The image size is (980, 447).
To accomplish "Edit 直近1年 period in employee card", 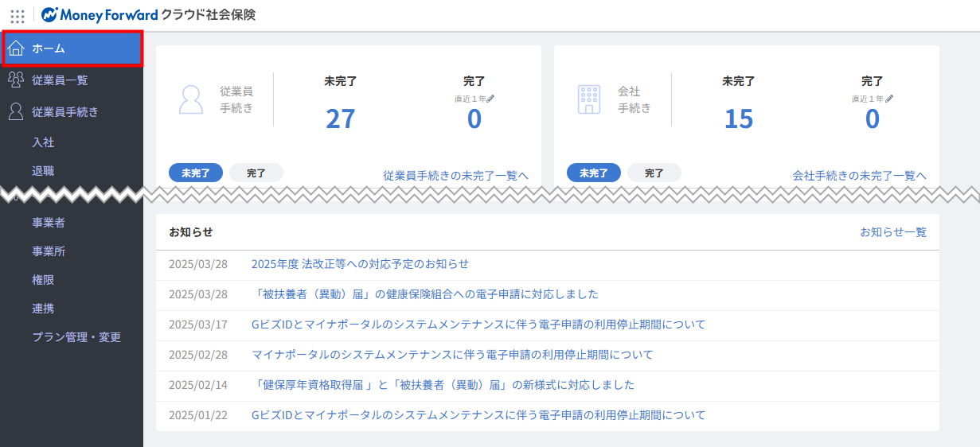I will [490, 99].
